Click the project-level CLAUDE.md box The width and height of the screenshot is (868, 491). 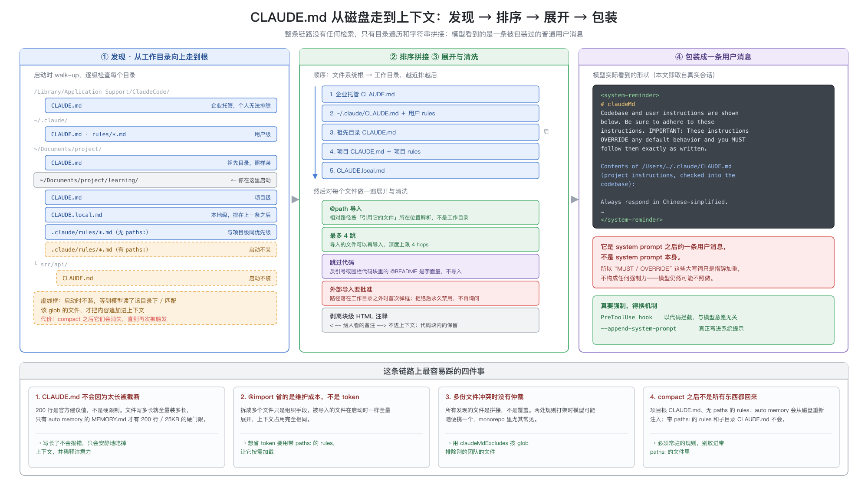point(161,197)
